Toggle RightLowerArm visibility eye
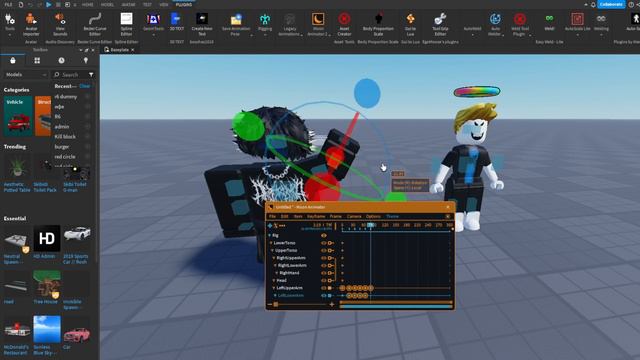The height and width of the screenshot is (360, 640). click(x=324, y=265)
